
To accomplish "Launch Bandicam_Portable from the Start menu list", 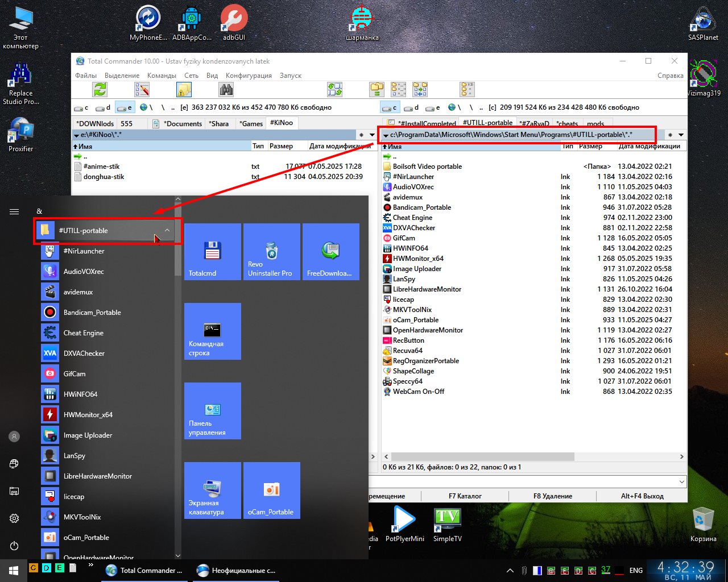I will [x=107, y=313].
